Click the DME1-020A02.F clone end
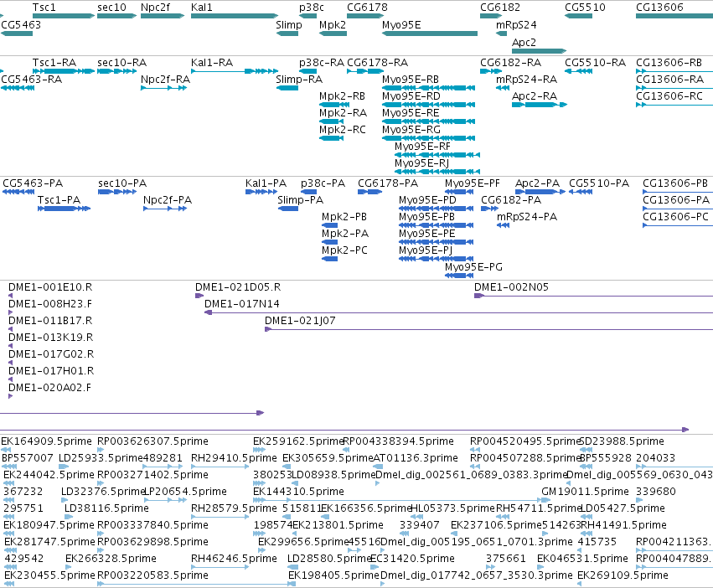 point(10,396)
